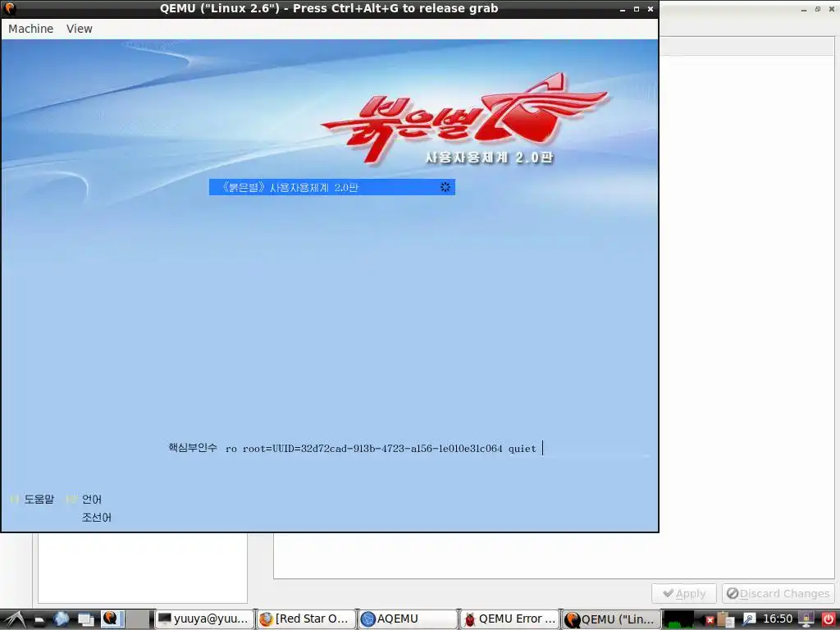Click Apply button in AQEMU window

pos(683,594)
